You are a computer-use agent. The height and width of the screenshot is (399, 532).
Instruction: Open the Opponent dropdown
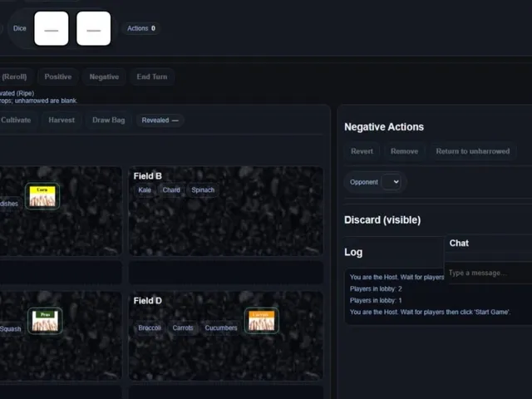[x=392, y=182]
